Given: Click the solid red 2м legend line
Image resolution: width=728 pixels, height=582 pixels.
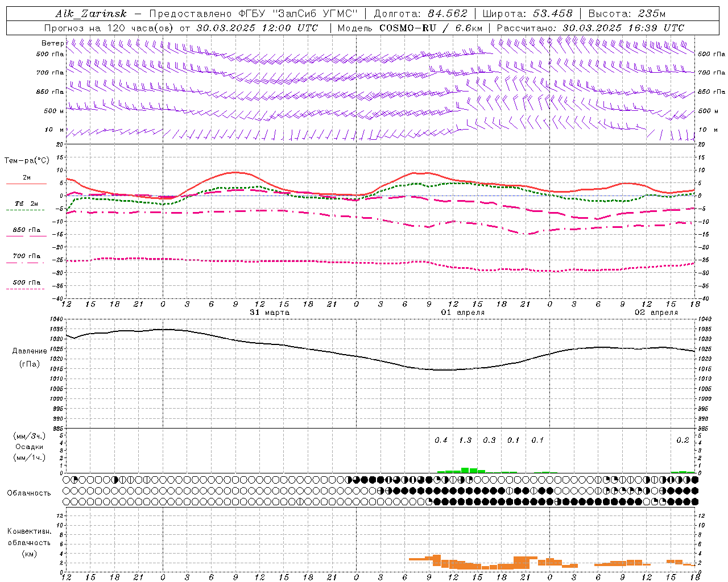Looking at the screenshot, I should [26, 184].
